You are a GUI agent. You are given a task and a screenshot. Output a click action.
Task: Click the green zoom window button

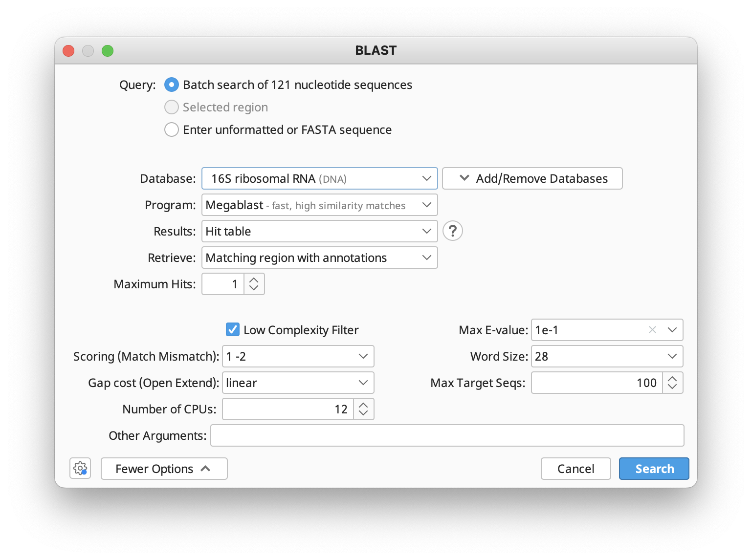click(108, 51)
